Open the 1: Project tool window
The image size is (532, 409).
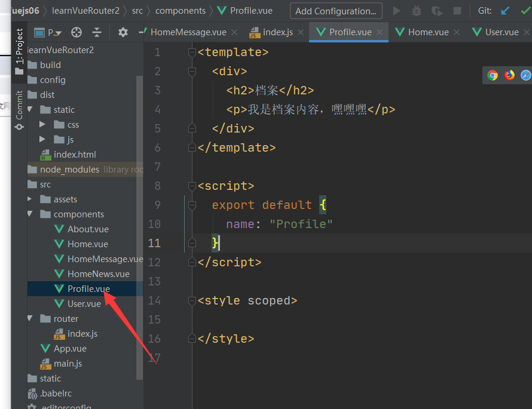[x=19, y=51]
